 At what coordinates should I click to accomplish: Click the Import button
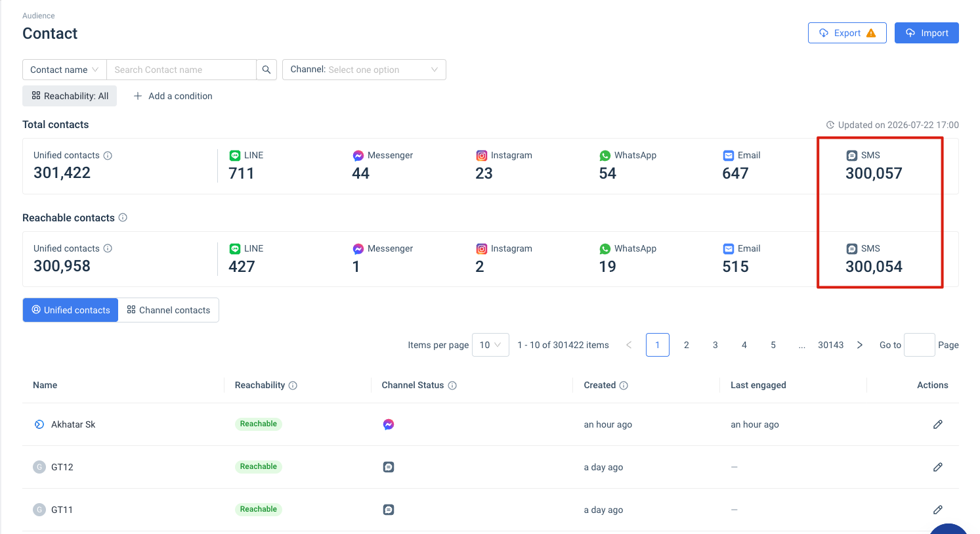click(x=927, y=33)
